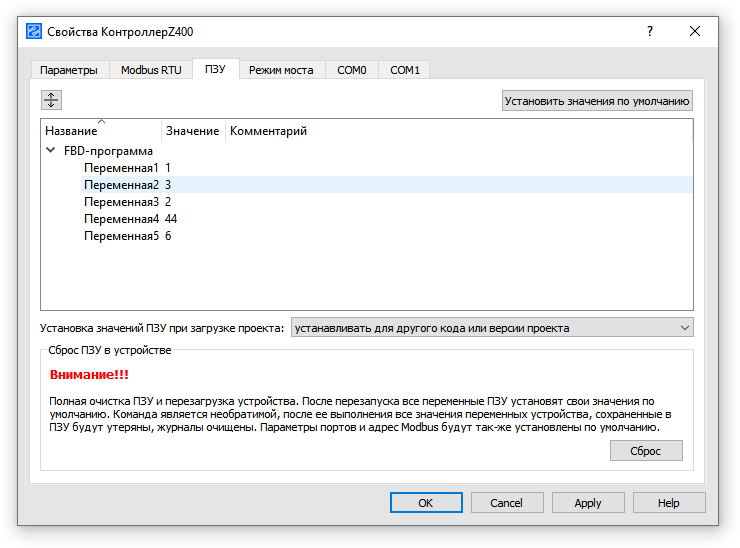Click the Cancel button
The image size is (740, 548).
(507, 503)
